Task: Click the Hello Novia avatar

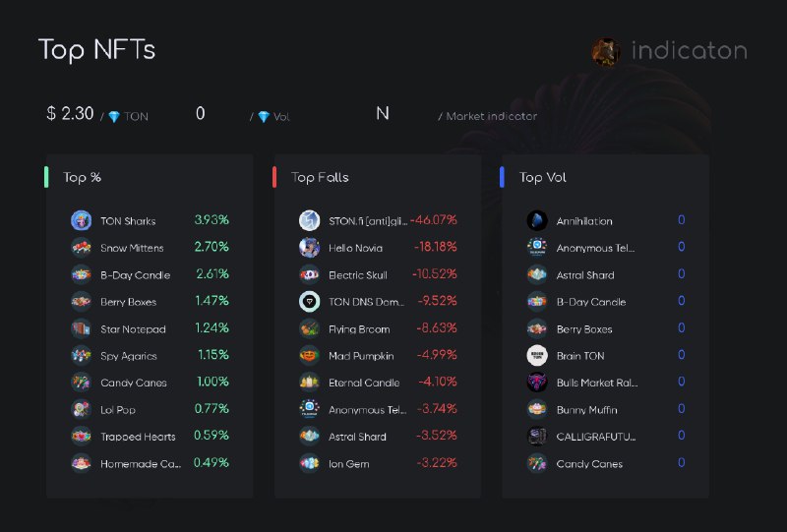Action: [309, 248]
